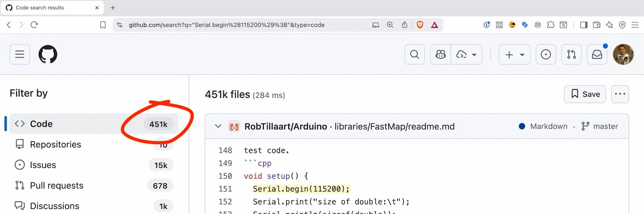Viewport: 644px width, 214px height.
Task: Click the share page icon
Action: tap(404, 25)
